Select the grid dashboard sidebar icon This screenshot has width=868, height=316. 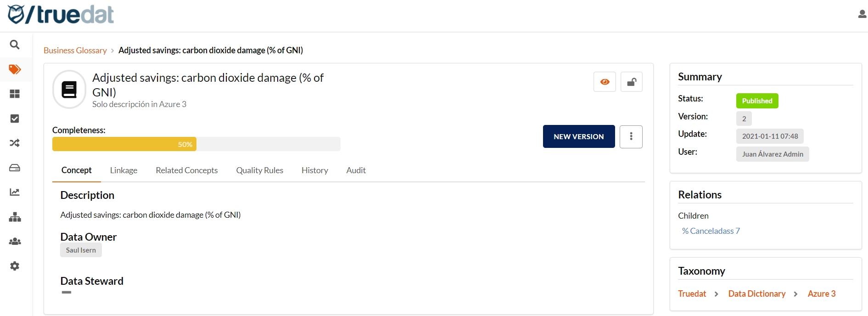(15, 94)
